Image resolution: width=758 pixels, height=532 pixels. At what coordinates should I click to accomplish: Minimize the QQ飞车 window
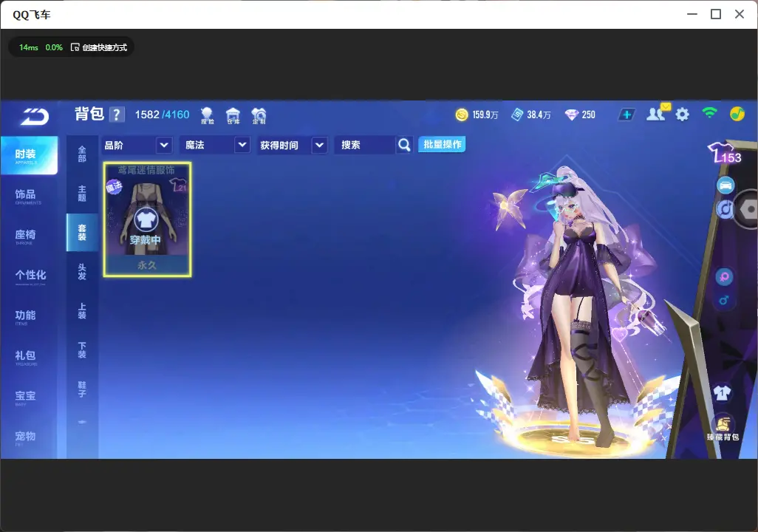(692, 14)
